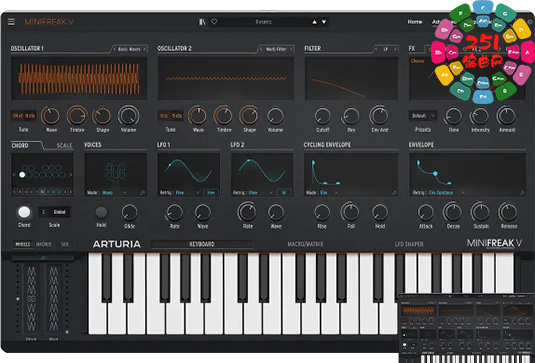
Task: Toggle the Hold button
Action: point(101,212)
